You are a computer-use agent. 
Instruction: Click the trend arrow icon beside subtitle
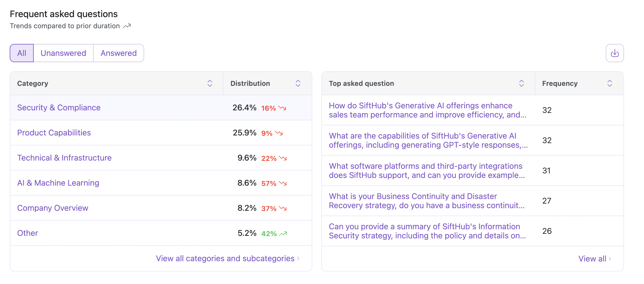click(x=127, y=26)
